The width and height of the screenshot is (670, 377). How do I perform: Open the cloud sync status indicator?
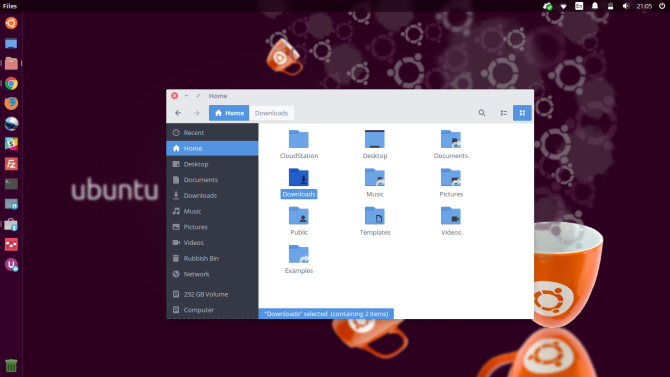547,6
